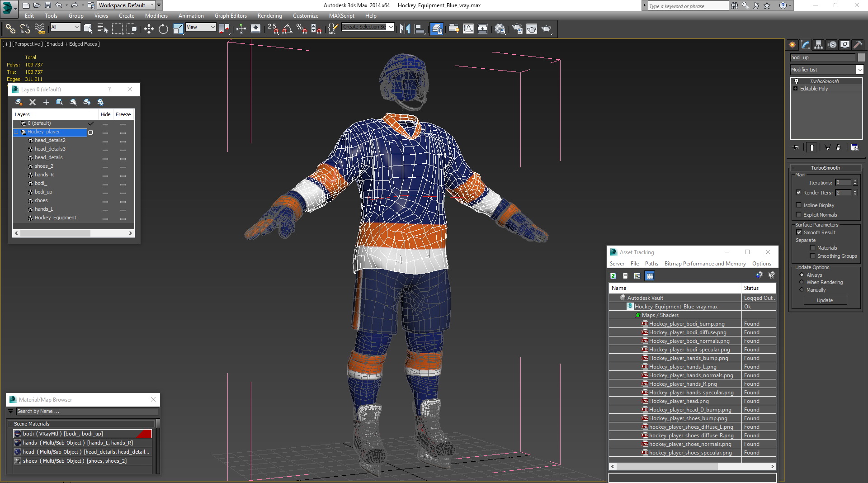Open the Align tool
The width and height of the screenshot is (868, 483).
click(x=420, y=29)
